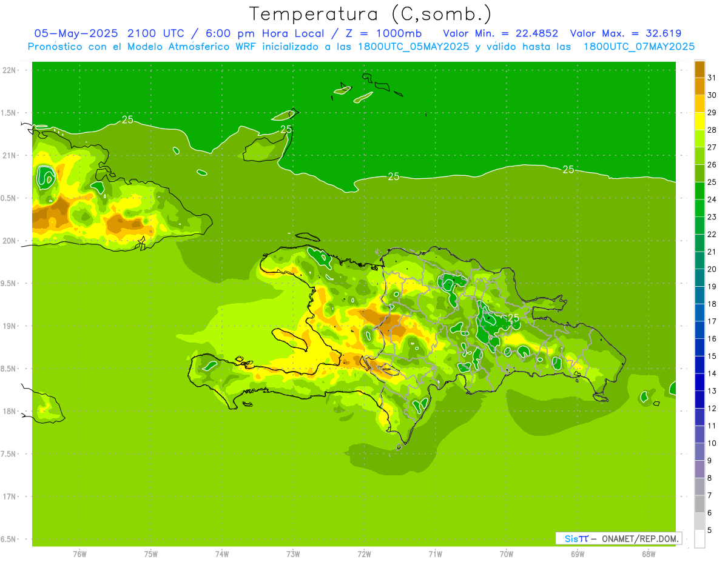Click the "74W" longitude axis label
Image resolution: width=728 pixels, height=562 pixels.
click(222, 554)
